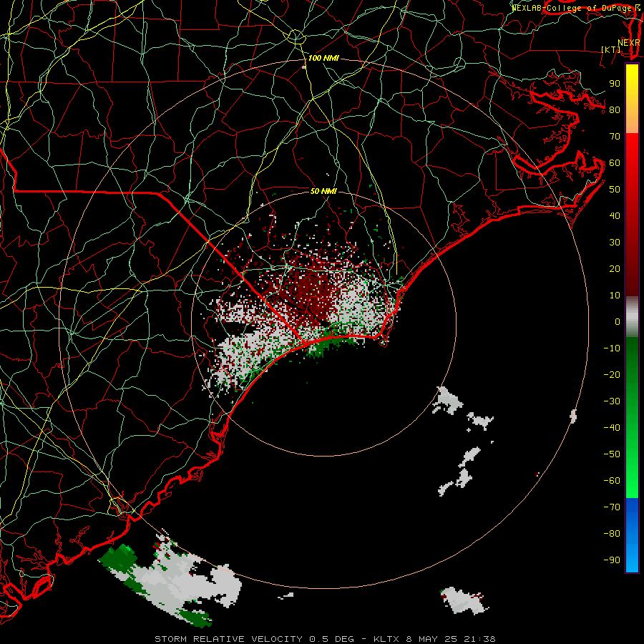The image size is (644, 644).
Task: Click the -30 value on velocity scale
Action: click(612, 401)
